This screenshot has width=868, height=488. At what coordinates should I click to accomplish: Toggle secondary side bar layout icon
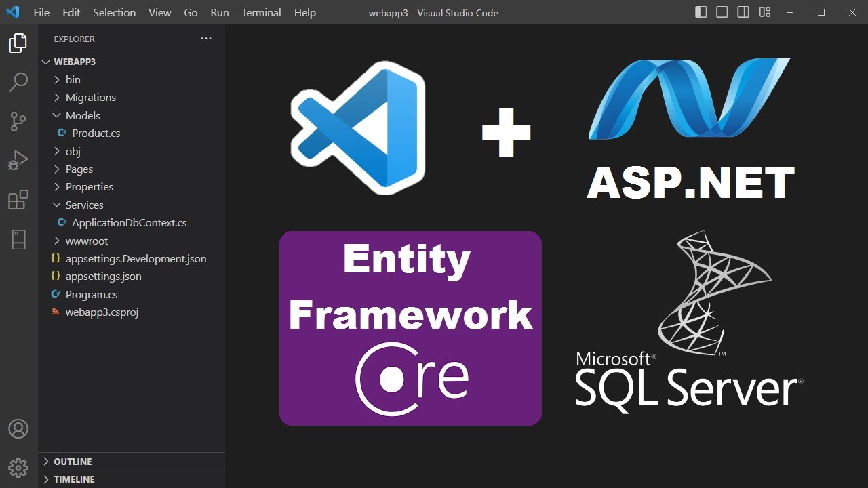pyautogui.click(x=743, y=12)
